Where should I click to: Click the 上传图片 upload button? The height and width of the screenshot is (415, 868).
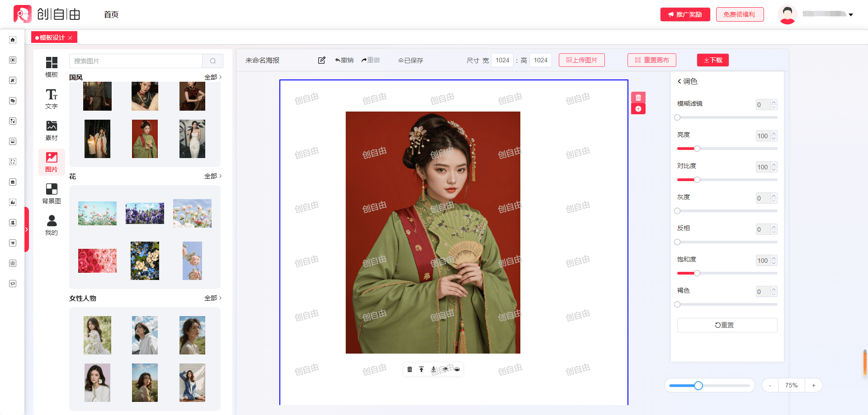pyautogui.click(x=582, y=60)
